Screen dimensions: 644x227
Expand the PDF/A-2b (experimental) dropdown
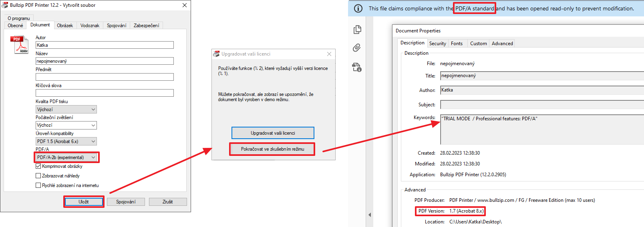tap(66, 157)
